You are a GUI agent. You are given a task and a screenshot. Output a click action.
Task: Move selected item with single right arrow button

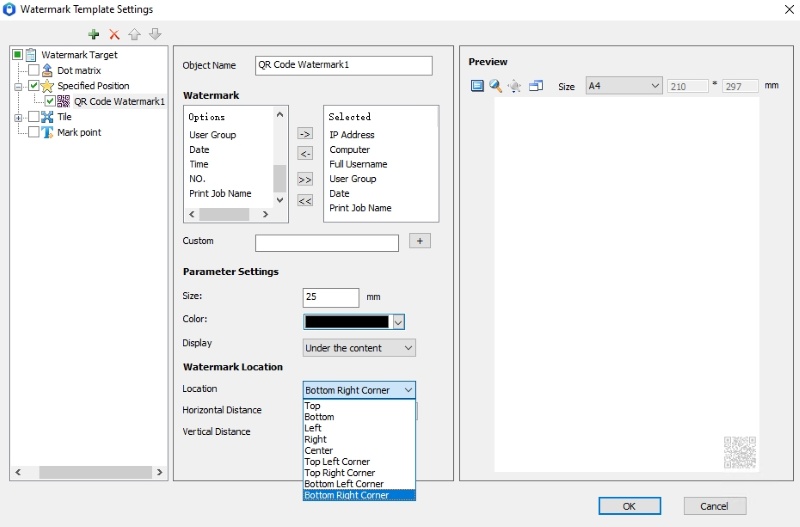coord(305,133)
